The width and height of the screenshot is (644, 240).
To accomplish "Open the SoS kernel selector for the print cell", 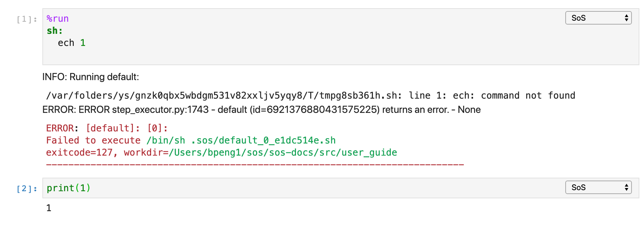I will (x=598, y=187).
